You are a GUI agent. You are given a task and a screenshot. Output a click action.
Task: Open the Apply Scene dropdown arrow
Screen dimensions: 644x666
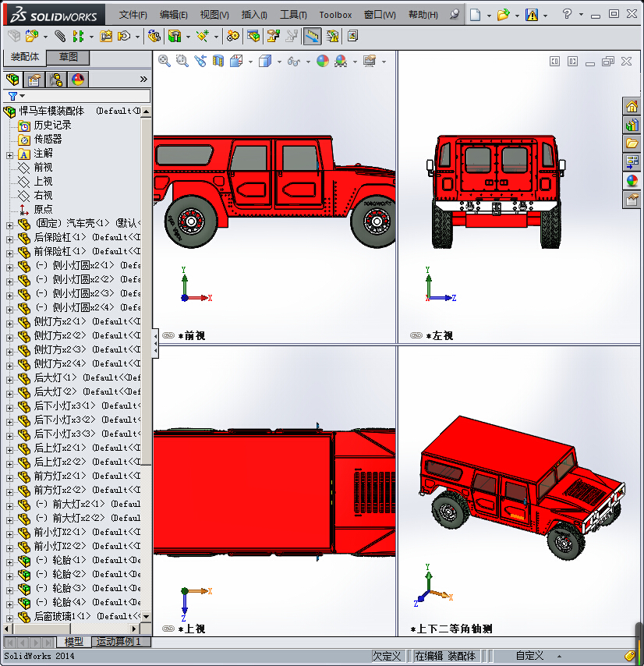pos(355,62)
